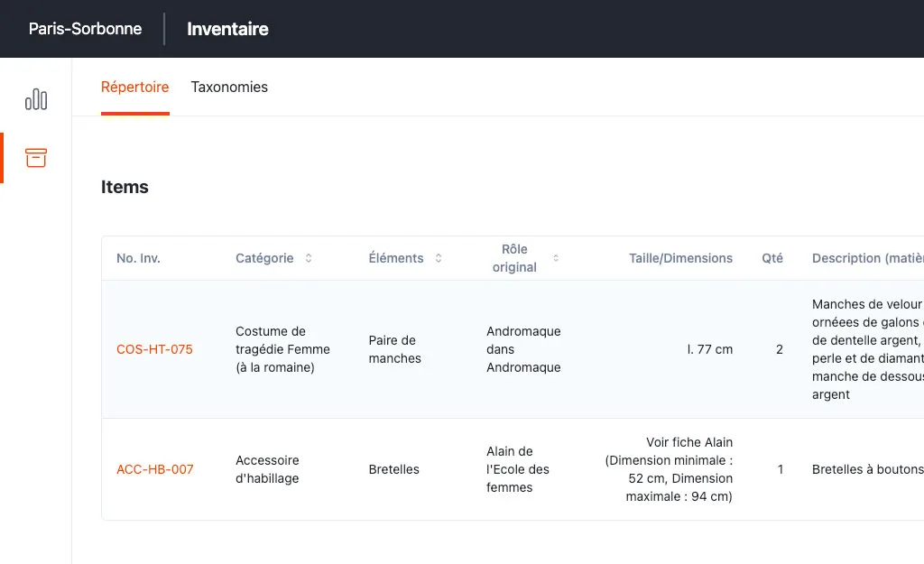Open inventory item ACC-HB-007

(154, 469)
